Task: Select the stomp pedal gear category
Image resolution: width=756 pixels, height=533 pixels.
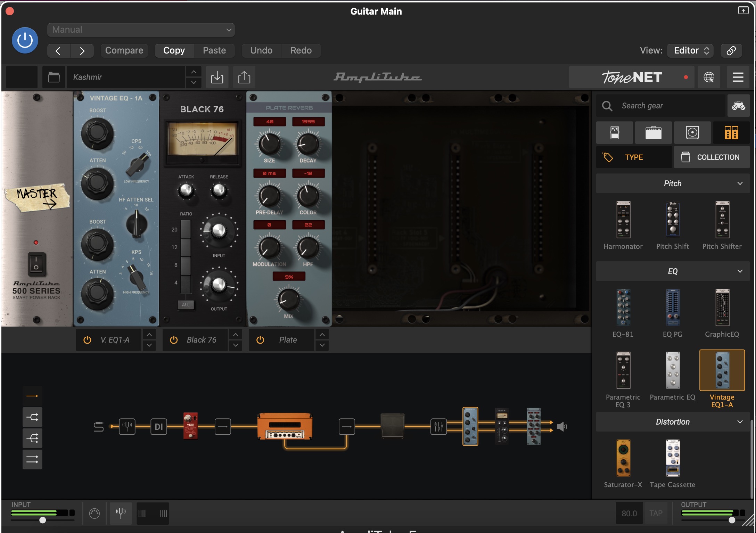Action: (614, 133)
